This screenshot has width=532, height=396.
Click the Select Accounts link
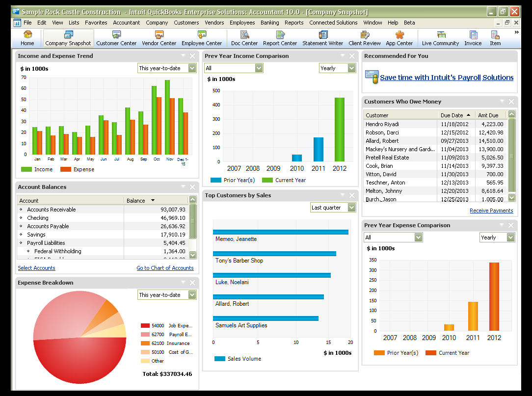pyautogui.click(x=36, y=268)
